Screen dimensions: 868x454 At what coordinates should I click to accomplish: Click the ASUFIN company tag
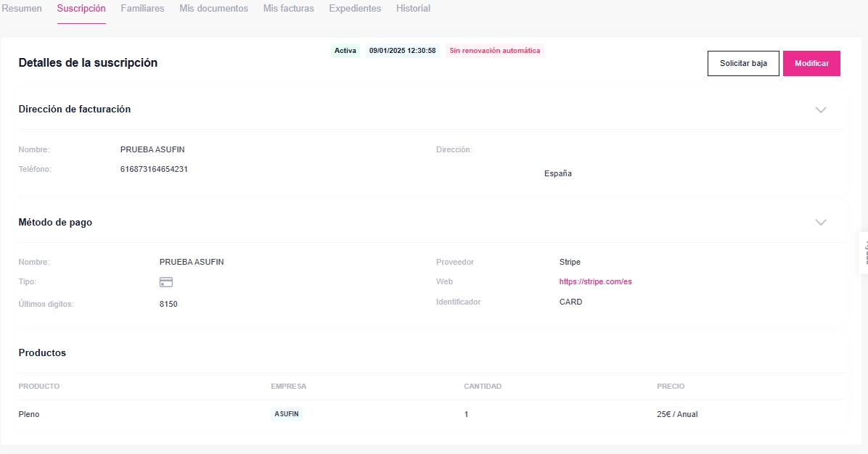287,414
